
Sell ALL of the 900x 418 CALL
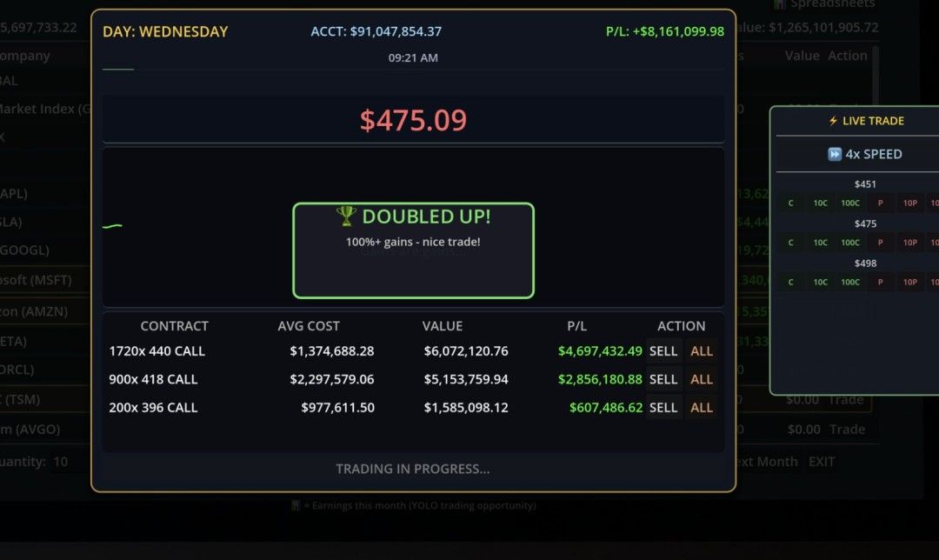(x=701, y=379)
